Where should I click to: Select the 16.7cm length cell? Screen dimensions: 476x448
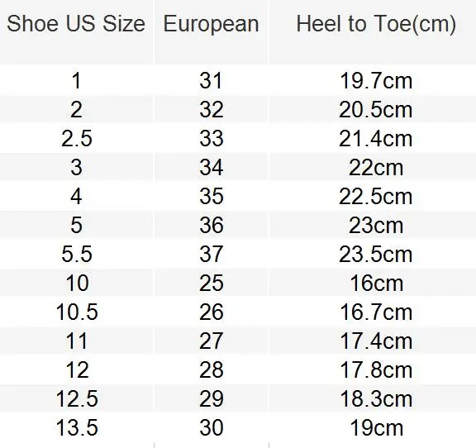(x=376, y=312)
